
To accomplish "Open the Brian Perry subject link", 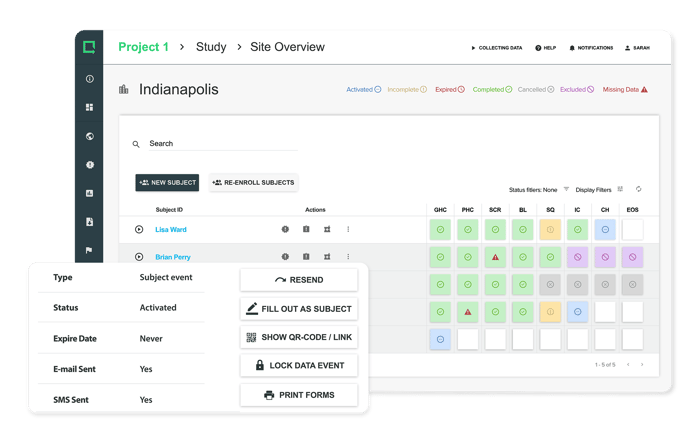I will (x=173, y=257).
